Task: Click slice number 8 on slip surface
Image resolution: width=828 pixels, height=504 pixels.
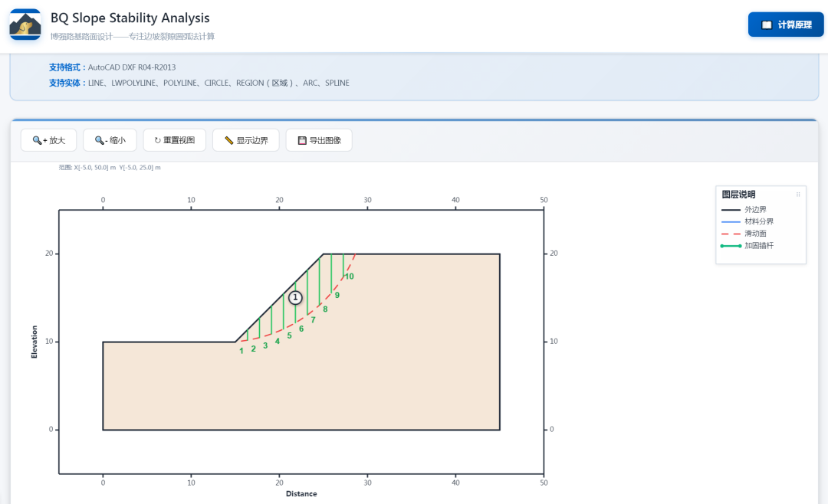Action: pos(325,309)
